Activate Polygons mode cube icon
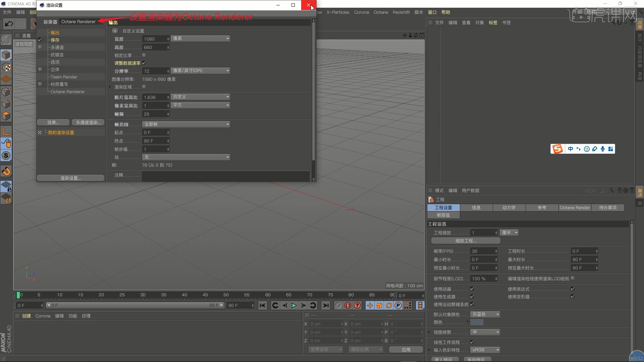Viewport: 644px width, 362px height. (x=6, y=116)
